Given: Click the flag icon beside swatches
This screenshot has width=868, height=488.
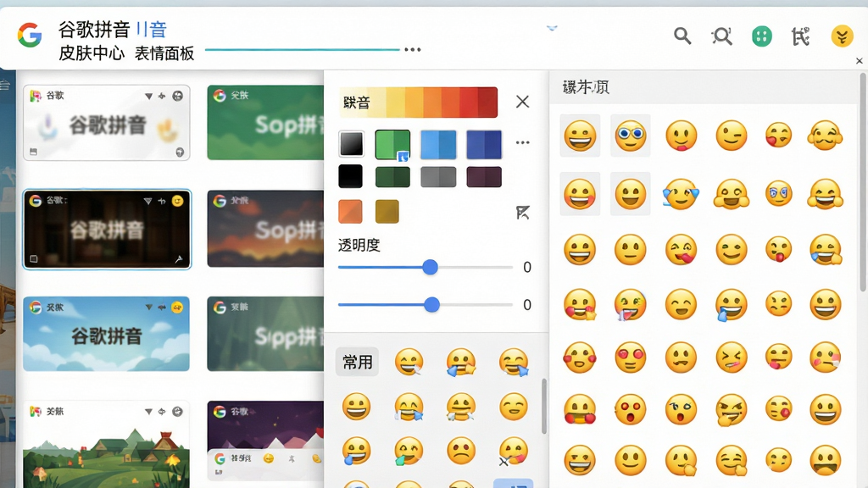Looking at the screenshot, I should [522, 213].
